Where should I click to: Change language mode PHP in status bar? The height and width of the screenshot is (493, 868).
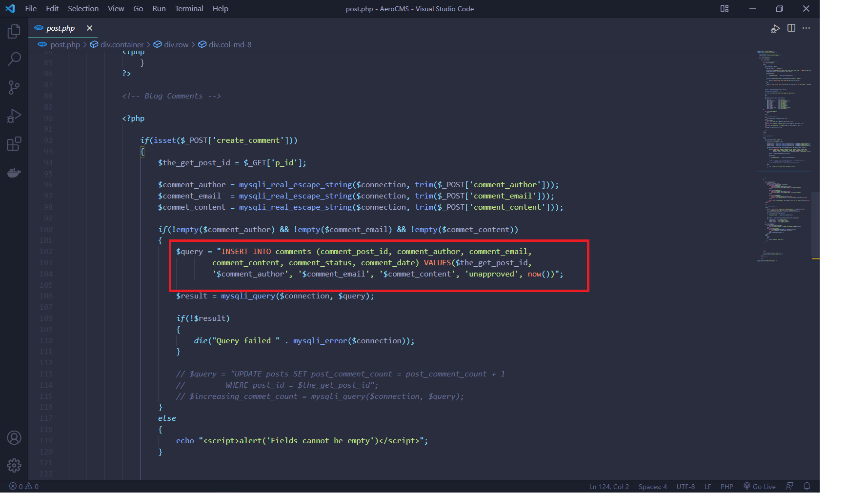(727, 487)
